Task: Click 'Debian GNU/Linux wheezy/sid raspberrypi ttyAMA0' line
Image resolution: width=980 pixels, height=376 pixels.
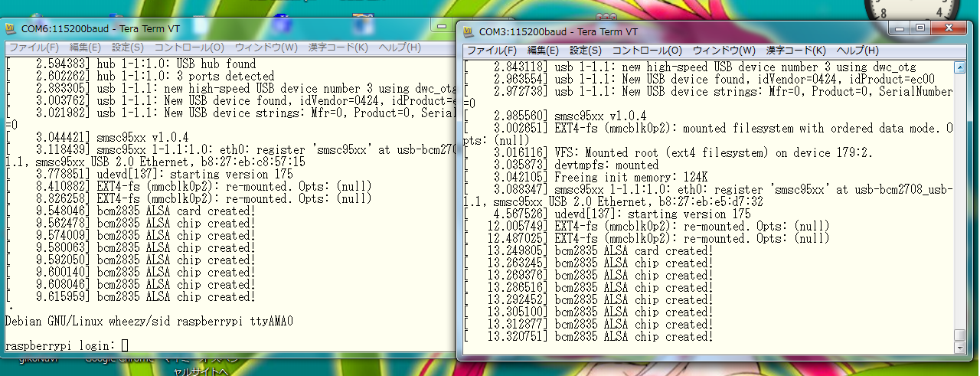Action: pos(149,322)
